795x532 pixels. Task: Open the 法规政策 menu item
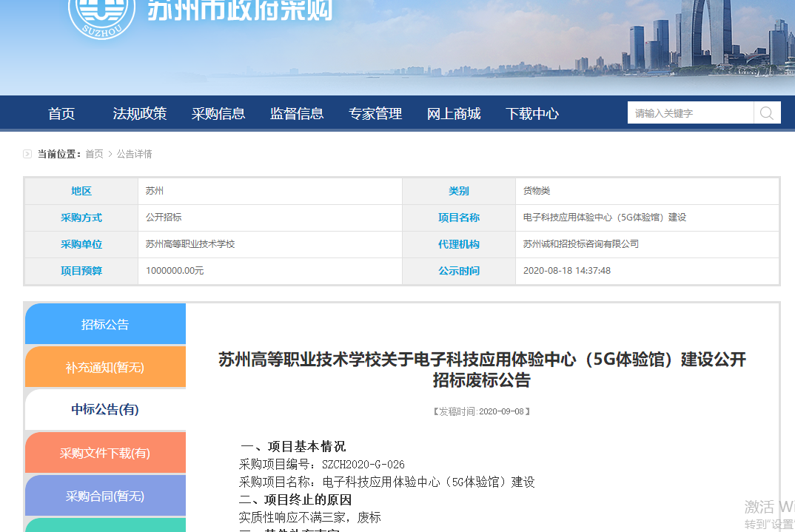click(x=139, y=113)
